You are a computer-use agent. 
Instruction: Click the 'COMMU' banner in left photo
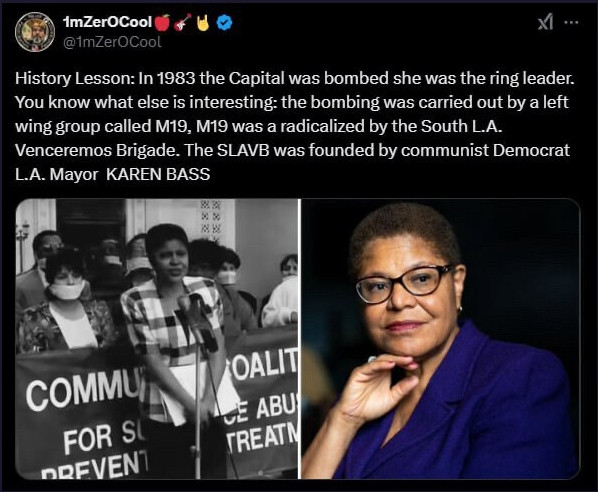[83, 390]
